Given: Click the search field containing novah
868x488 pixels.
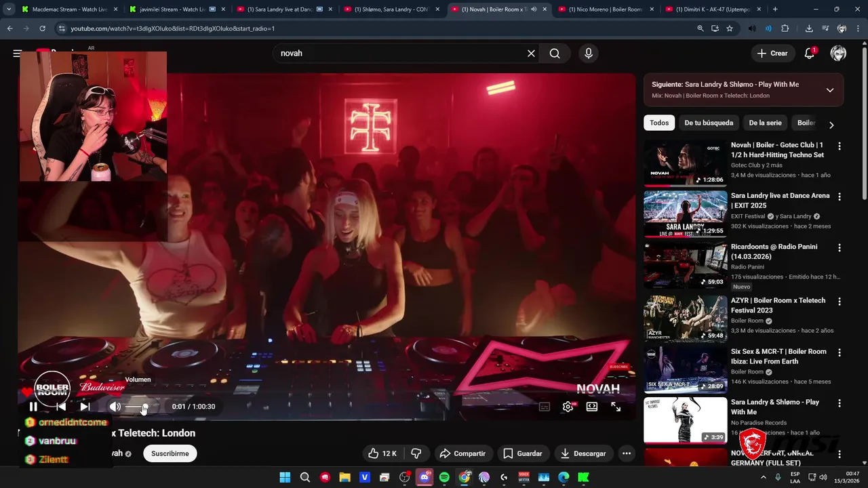Looking at the screenshot, I should click(400, 54).
